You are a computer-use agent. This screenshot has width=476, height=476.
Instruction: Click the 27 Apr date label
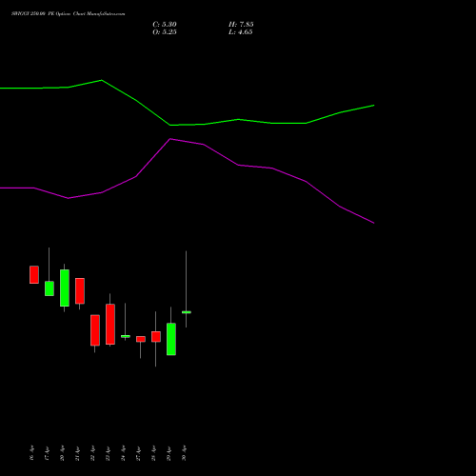(138, 453)
